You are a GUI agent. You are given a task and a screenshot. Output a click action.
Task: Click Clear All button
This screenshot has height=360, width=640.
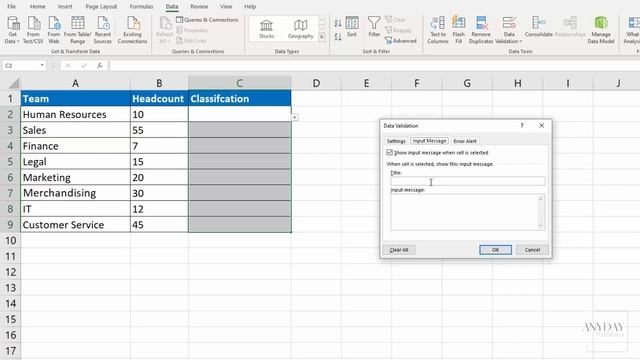coord(399,250)
